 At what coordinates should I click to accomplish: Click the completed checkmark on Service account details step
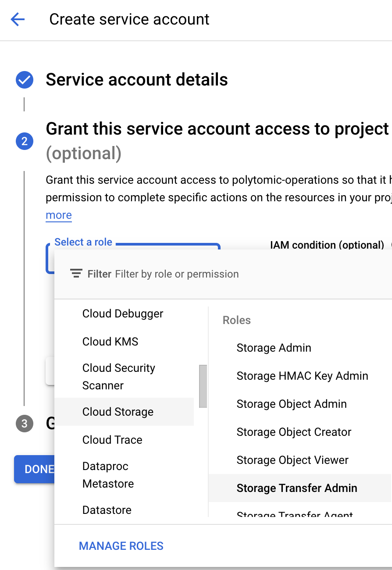click(24, 80)
